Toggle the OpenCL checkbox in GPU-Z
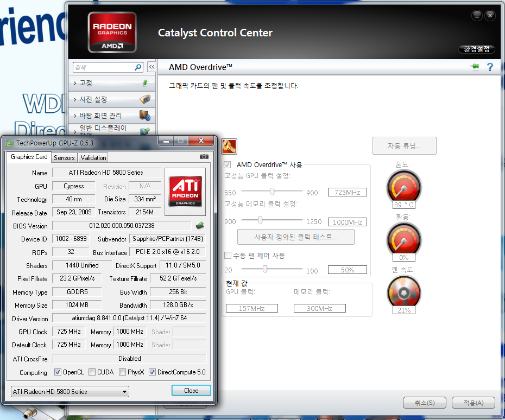This screenshot has height=420, width=505. (58, 372)
